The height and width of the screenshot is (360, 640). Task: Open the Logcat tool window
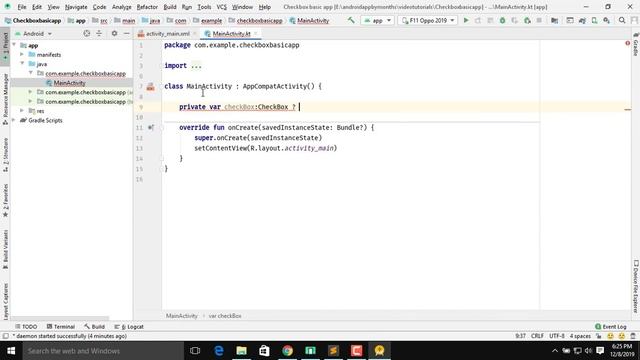point(129,327)
